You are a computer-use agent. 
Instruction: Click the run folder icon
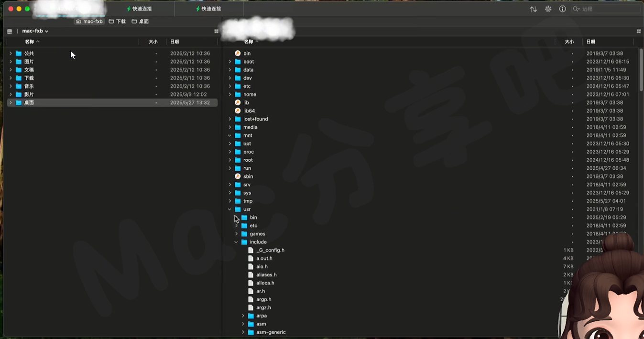[238, 168]
